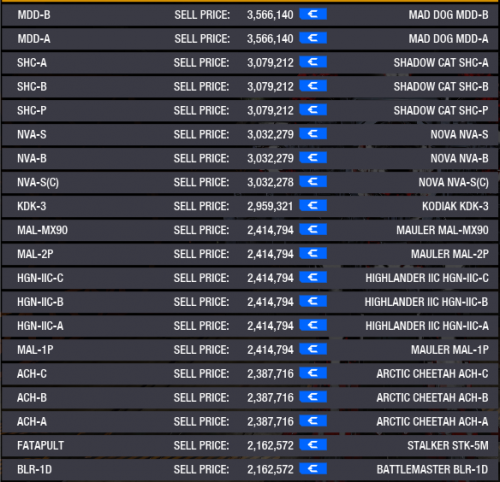The height and width of the screenshot is (482, 500).
Task: Pick the Mauler MAL-1P list item
Action: point(250,350)
